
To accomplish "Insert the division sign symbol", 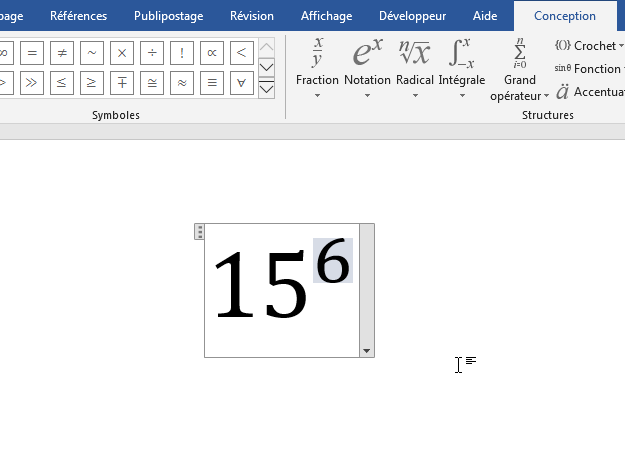I will coord(151,53).
